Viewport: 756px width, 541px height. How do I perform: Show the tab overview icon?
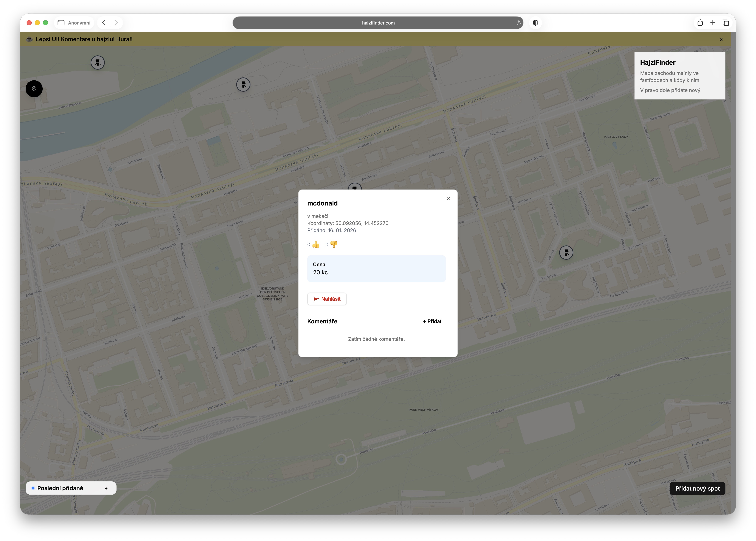[725, 23]
